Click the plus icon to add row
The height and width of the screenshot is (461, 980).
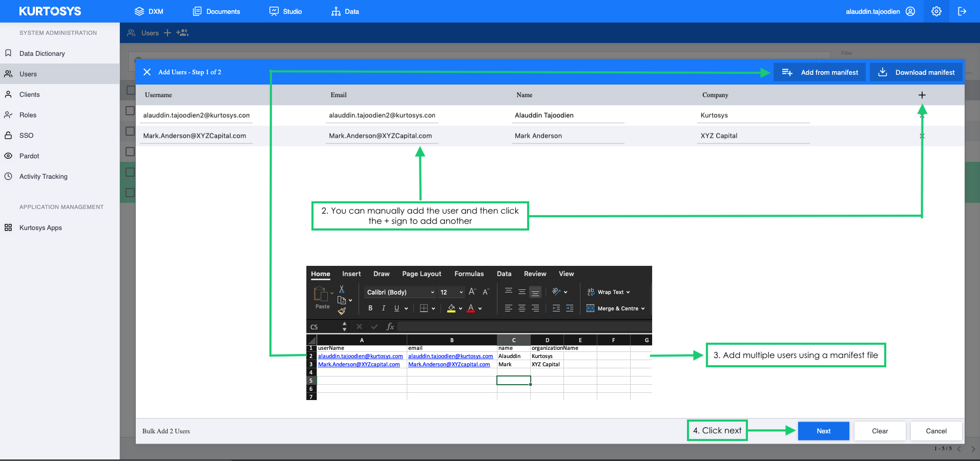[x=922, y=95]
